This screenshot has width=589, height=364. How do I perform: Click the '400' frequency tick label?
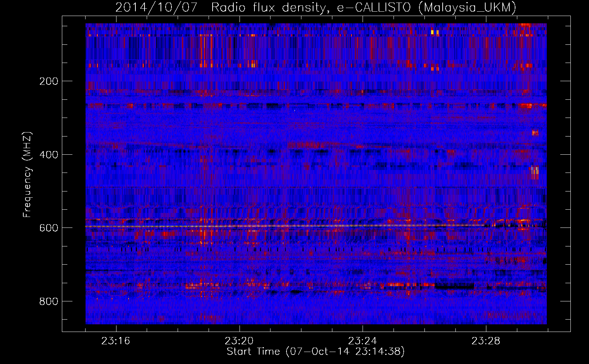tap(49, 155)
